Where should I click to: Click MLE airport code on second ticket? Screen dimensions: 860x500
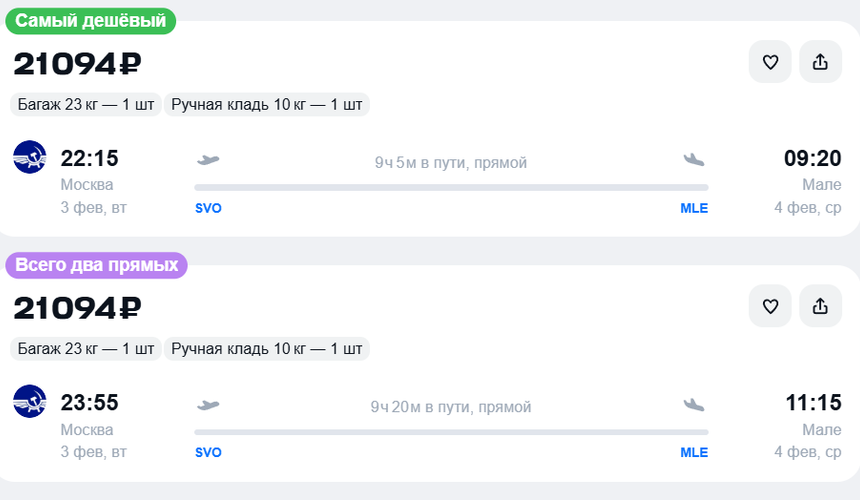pyautogui.click(x=694, y=453)
